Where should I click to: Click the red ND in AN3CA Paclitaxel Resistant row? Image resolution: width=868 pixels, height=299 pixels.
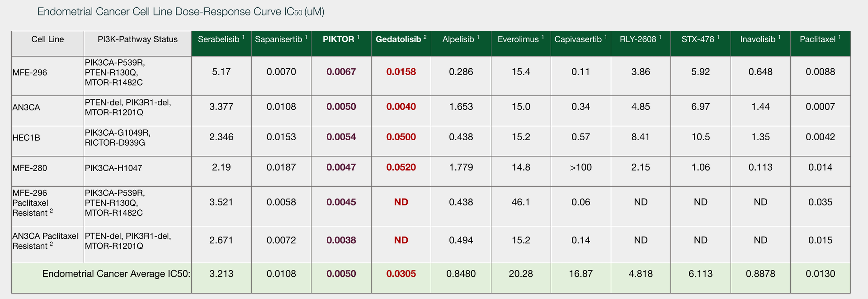tap(401, 240)
